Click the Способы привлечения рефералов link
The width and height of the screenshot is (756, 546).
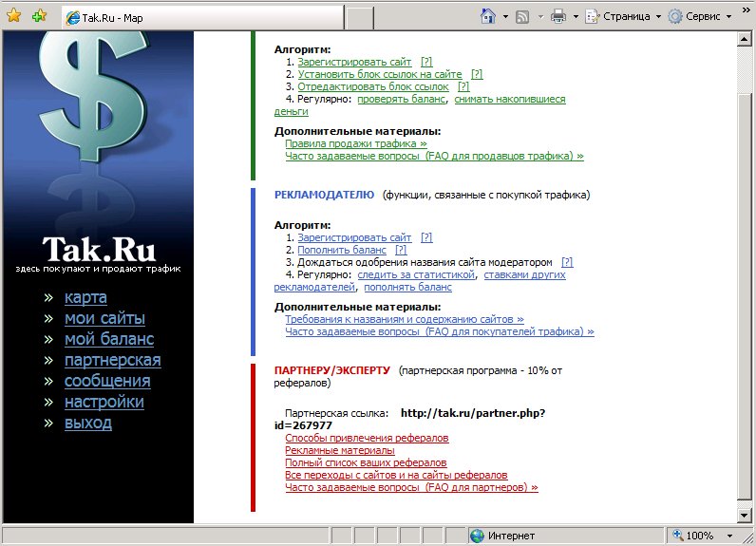click(x=367, y=438)
